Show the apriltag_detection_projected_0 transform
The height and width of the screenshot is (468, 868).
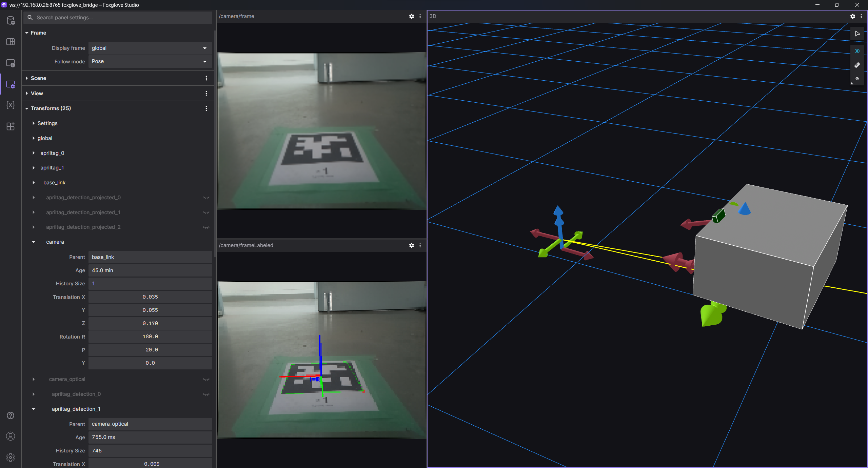206,198
